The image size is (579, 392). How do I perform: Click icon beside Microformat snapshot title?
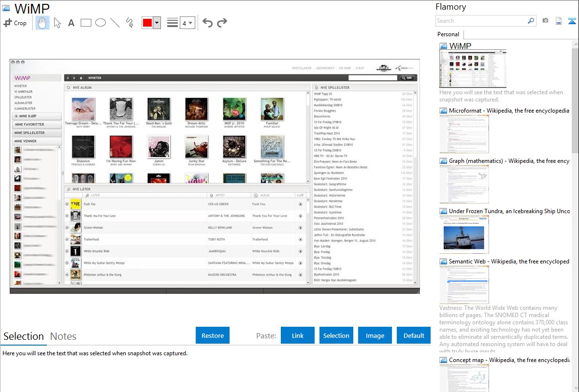(443, 111)
